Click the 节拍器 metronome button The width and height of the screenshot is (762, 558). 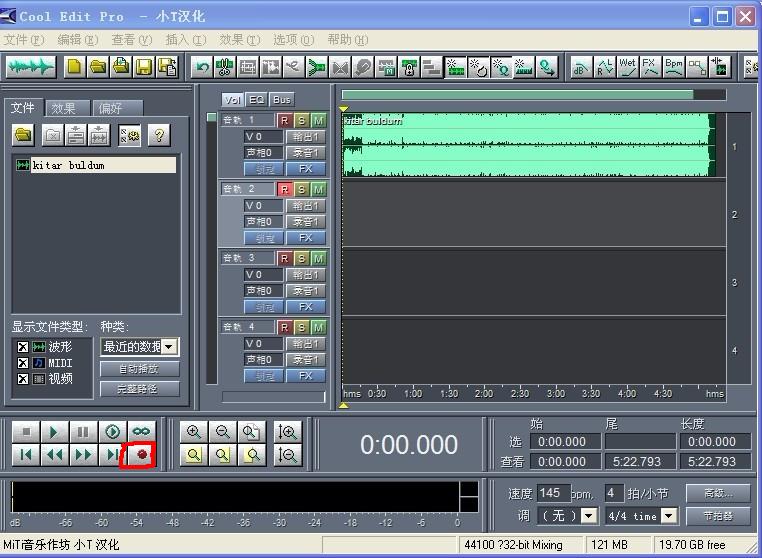718,516
